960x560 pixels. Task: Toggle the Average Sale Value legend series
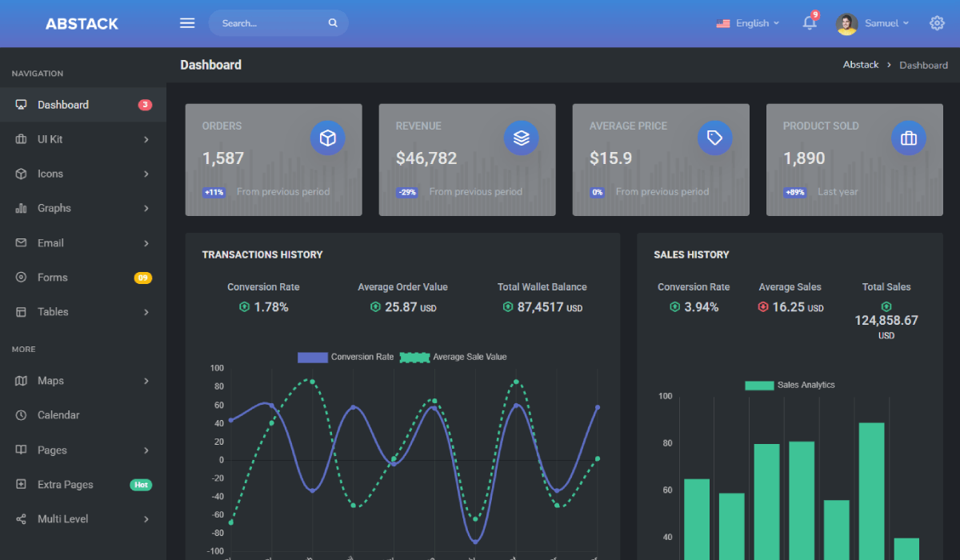[453, 357]
